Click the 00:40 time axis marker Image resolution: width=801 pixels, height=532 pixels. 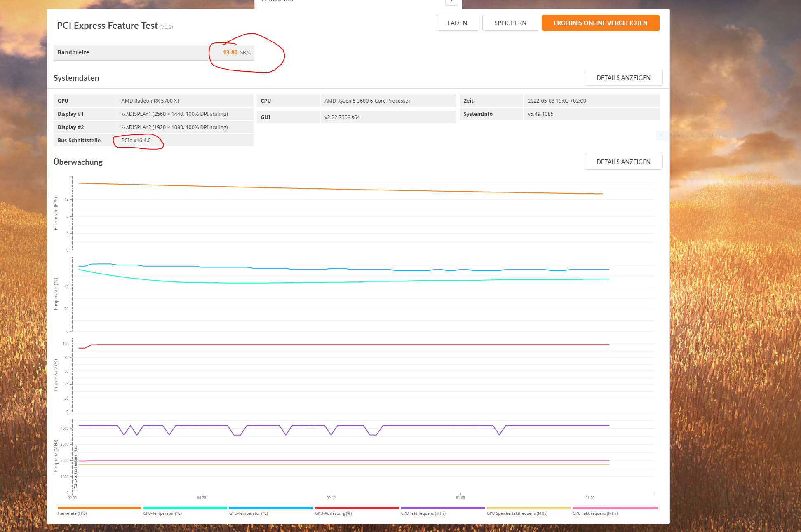(x=331, y=498)
